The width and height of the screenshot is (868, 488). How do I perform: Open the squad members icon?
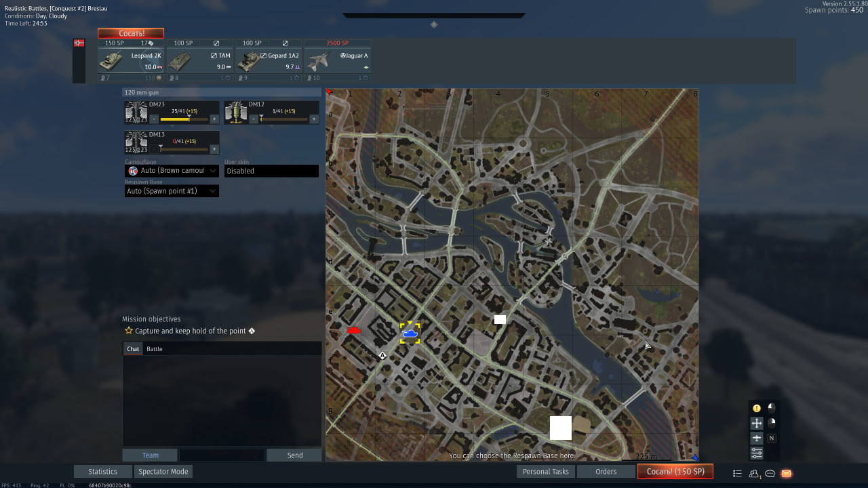tap(754, 473)
